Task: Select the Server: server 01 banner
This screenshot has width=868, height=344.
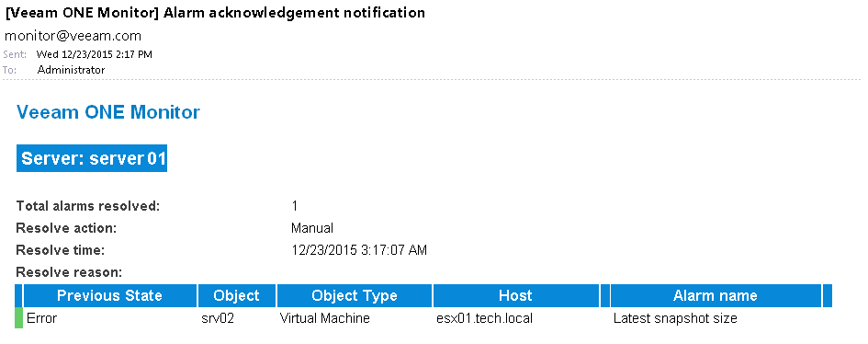Action: coord(92,158)
